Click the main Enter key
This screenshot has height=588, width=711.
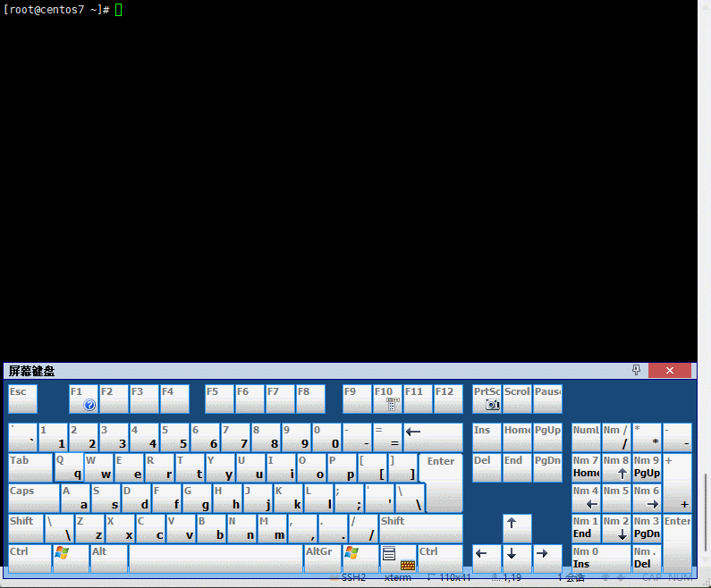[441, 483]
